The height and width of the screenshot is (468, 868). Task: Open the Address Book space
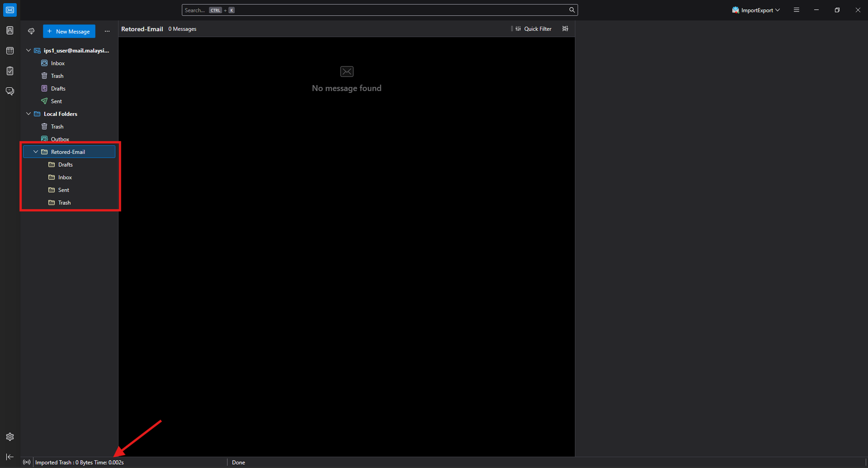[x=10, y=30]
